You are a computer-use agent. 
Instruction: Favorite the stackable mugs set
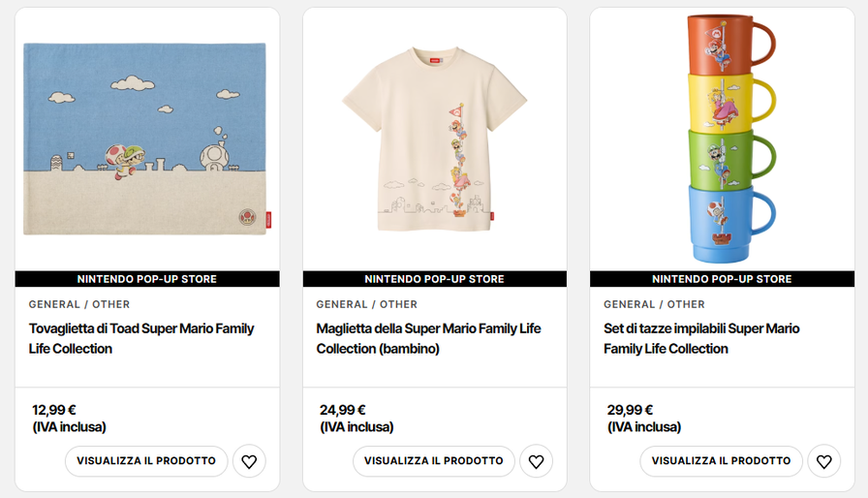(823, 461)
